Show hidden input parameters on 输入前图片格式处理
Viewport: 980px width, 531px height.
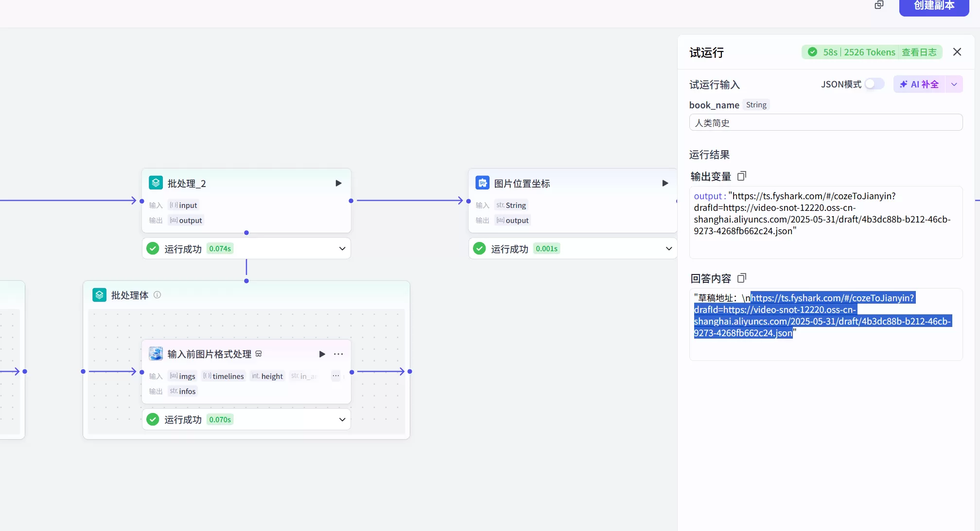336,376
